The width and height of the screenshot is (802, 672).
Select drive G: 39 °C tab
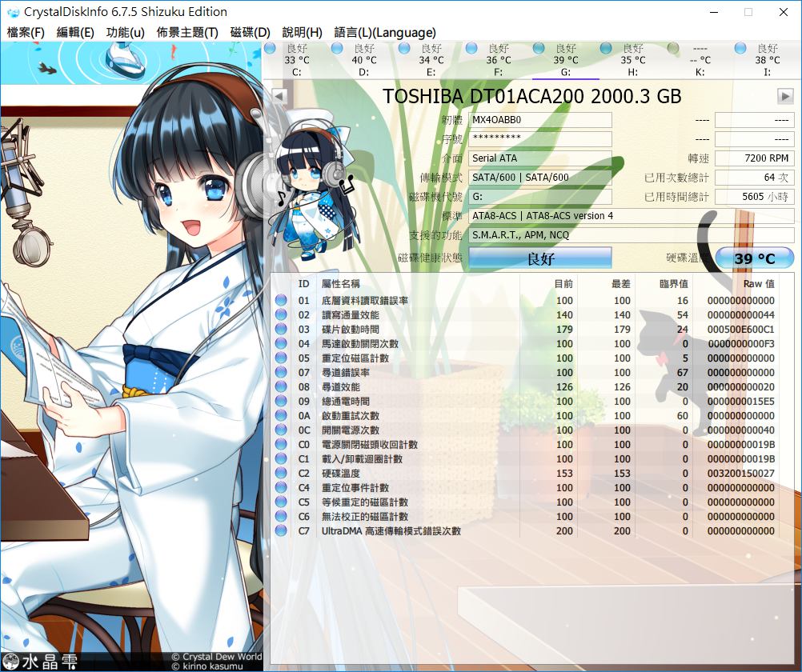[565, 60]
